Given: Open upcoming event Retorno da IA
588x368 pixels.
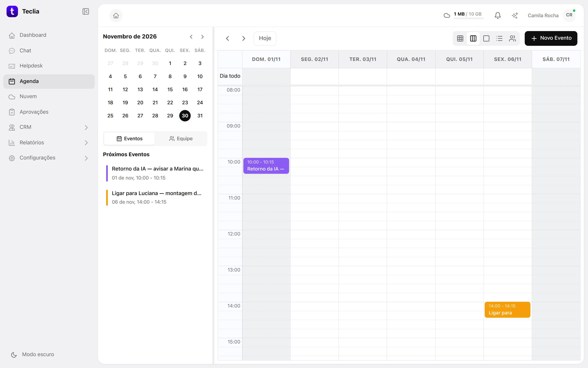Looking at the screenshot, I should coord(156,173).
